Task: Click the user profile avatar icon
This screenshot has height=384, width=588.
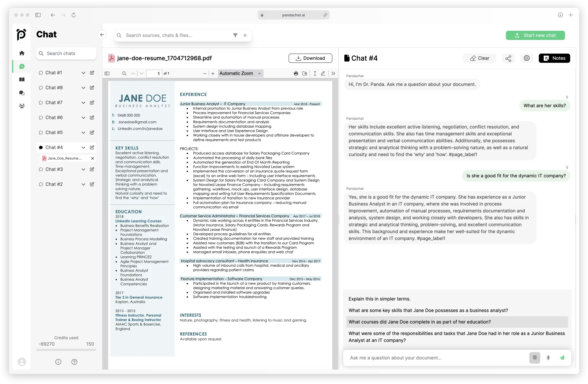Action: coord(22,362)
